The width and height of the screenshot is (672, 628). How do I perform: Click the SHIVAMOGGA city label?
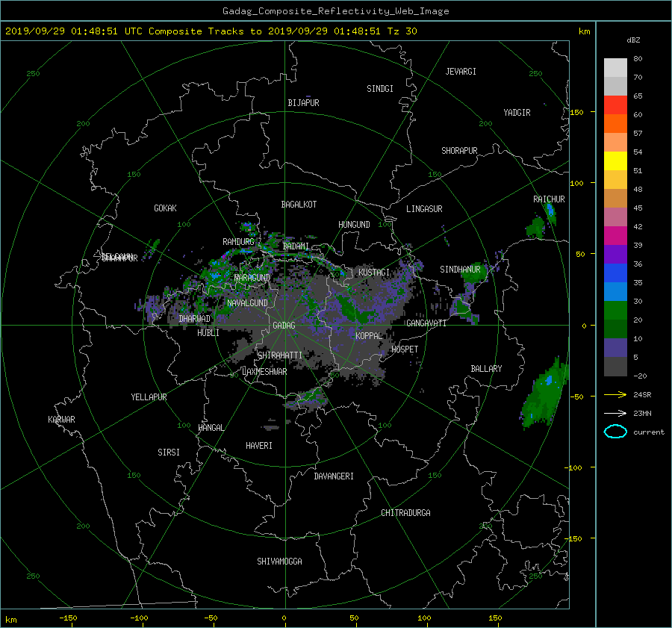click(x=279, y=561)
